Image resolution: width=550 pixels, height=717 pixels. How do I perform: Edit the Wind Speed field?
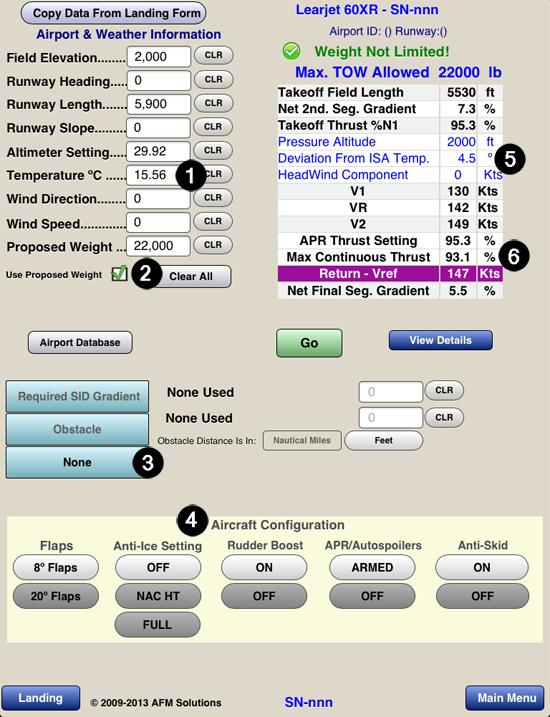point(158,223)
